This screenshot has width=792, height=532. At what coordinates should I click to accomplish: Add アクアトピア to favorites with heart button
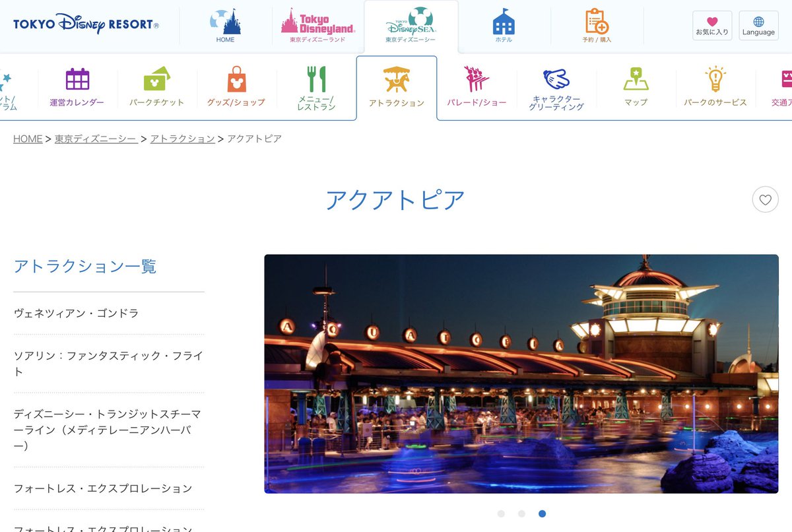coord(765,199)
